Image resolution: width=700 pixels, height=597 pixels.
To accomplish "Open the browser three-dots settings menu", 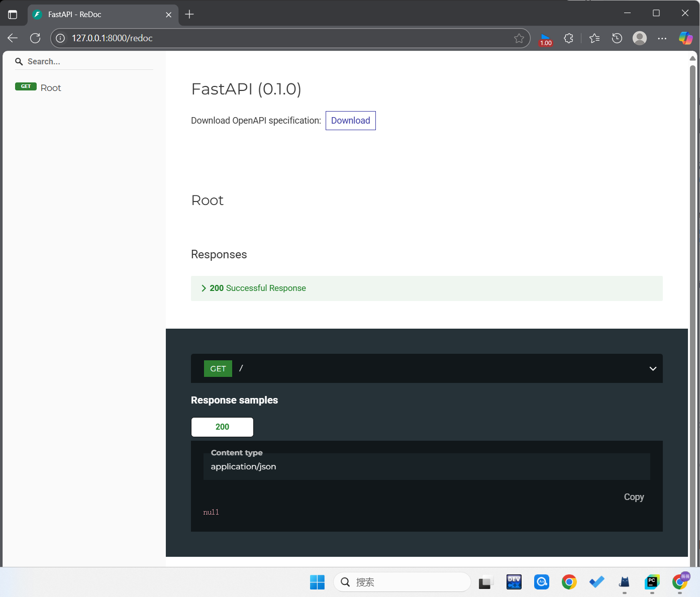I will 662,38.
